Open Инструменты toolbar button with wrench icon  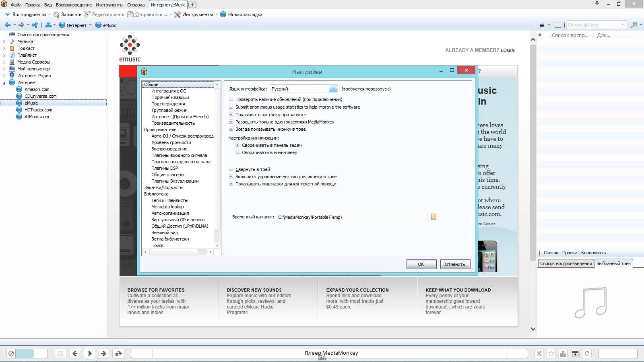194,14
